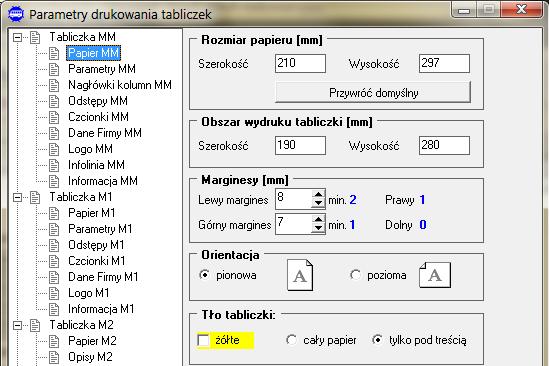Click paper Szerokość field showing 210

point(300,63)
